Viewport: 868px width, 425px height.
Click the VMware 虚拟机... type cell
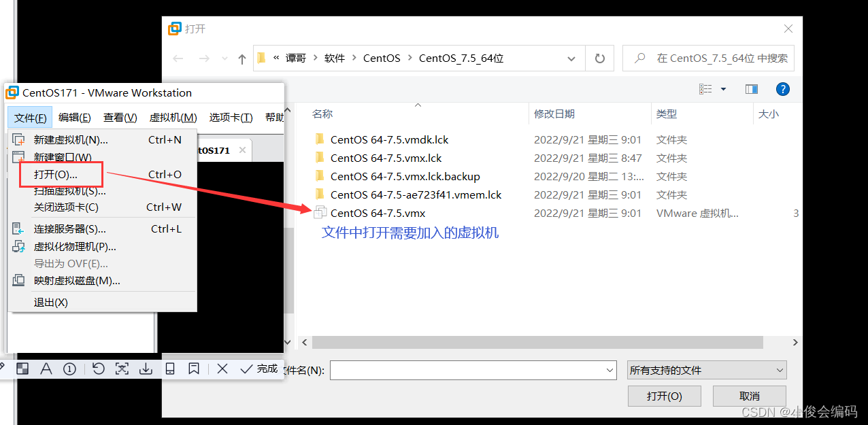tap(697, 213)
